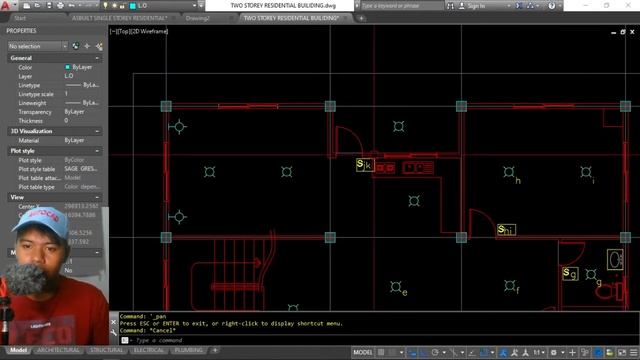
Task: Click the Plot style table SAGE GRES value
Action: [x=82, y=169]
